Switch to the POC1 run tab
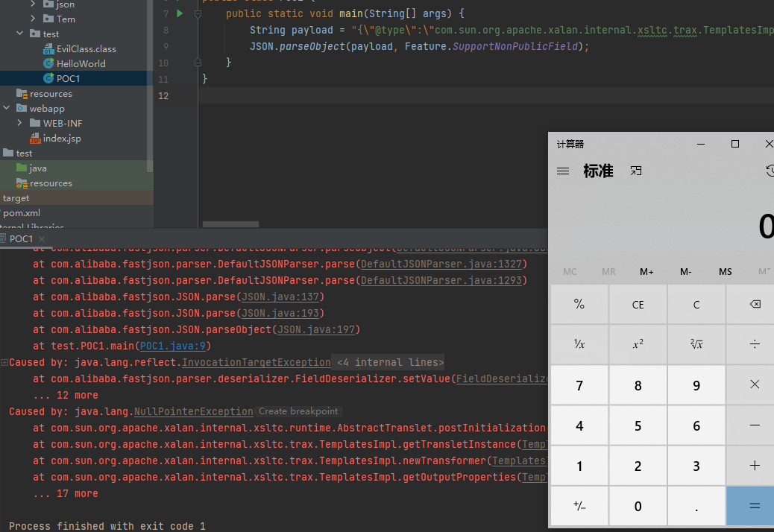 (21, 238)
